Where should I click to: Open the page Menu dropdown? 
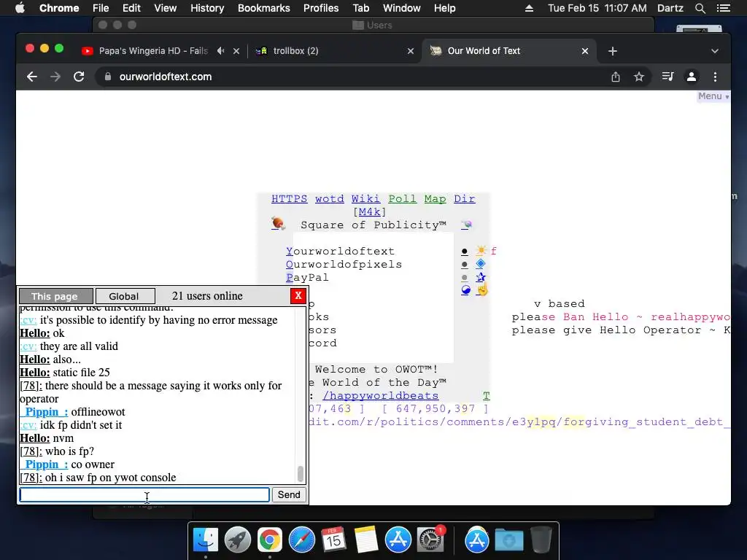(x=713, y=96)
